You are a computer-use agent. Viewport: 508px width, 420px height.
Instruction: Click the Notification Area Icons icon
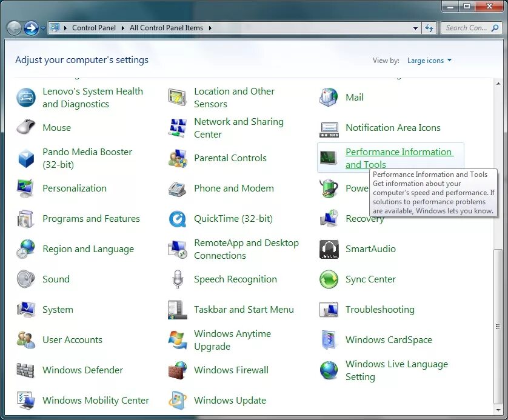coord(329,129)
